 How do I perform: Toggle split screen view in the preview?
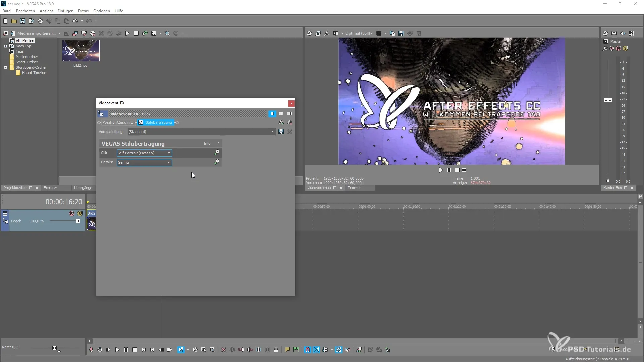pyautogui.click(x=335, y=33)
